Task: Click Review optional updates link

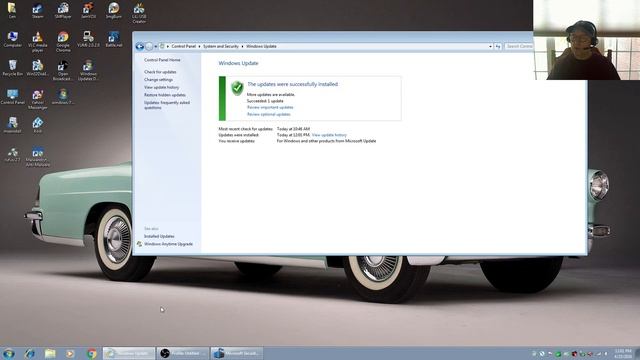Action: [269, 114]
